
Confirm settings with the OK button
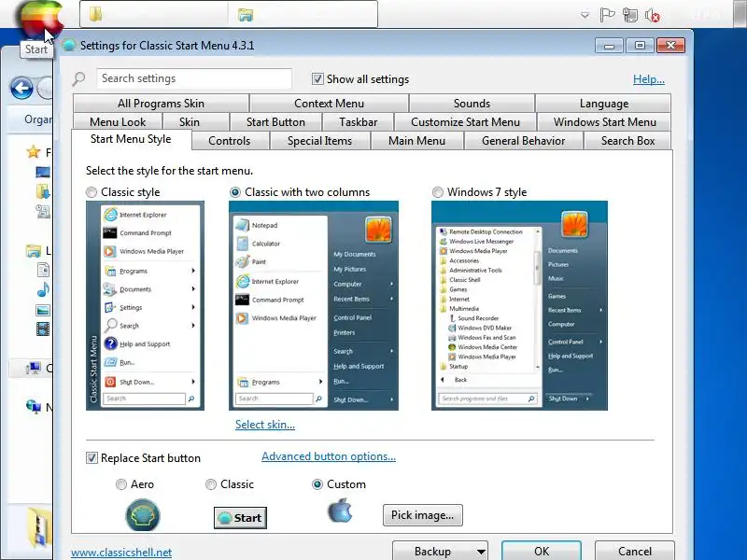click(542, 551)
